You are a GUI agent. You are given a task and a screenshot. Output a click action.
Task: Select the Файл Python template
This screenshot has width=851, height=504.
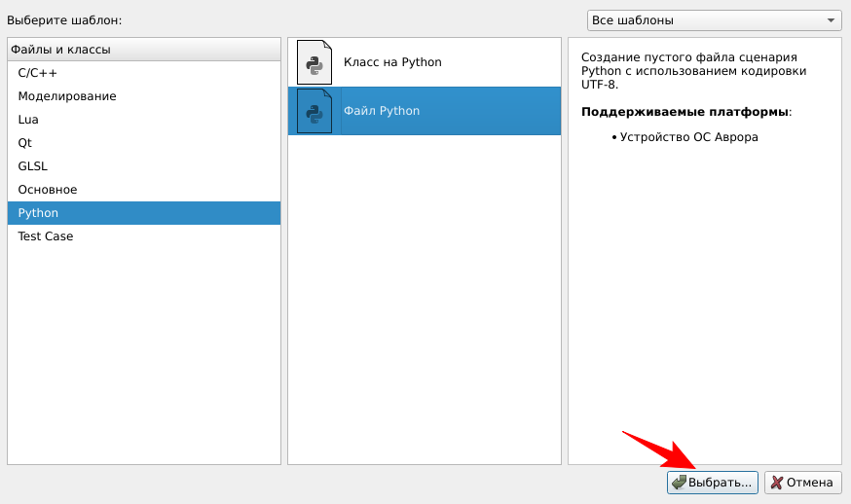[x=382, y=111]
